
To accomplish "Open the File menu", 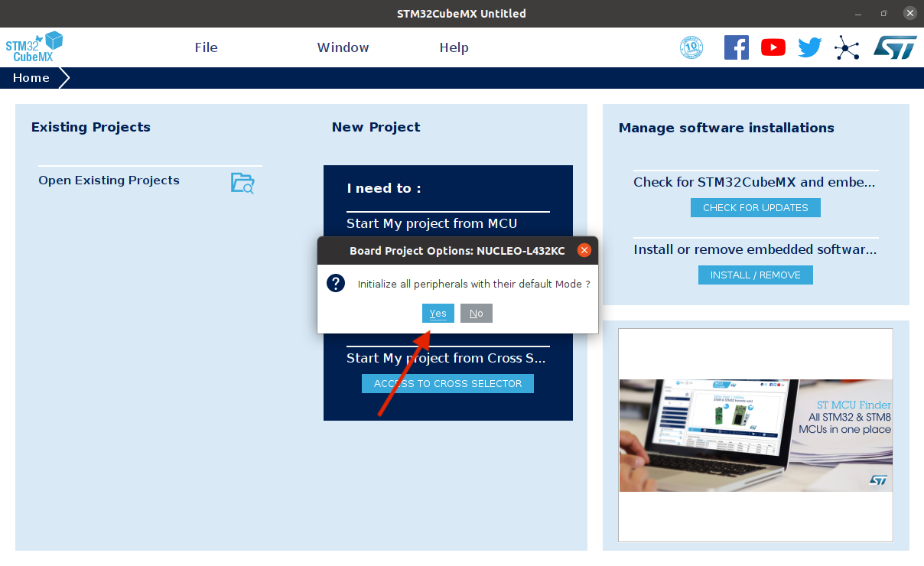I will 206,47.
